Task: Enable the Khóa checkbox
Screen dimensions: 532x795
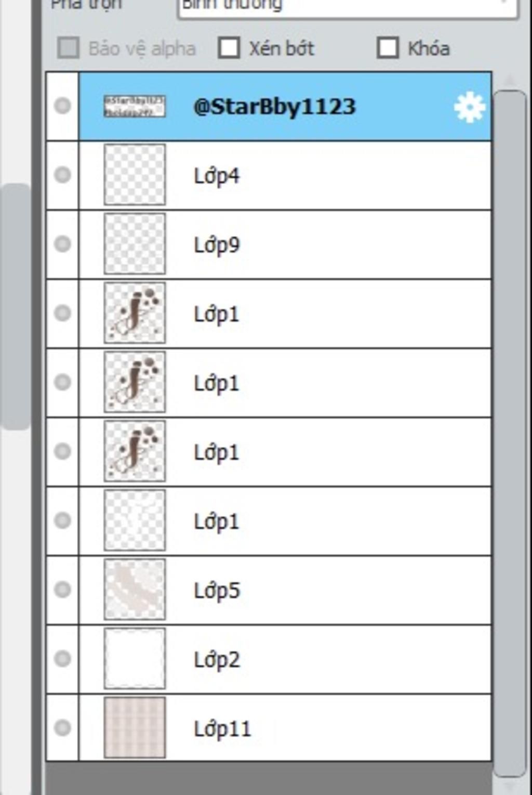Action: click(388, 48)
